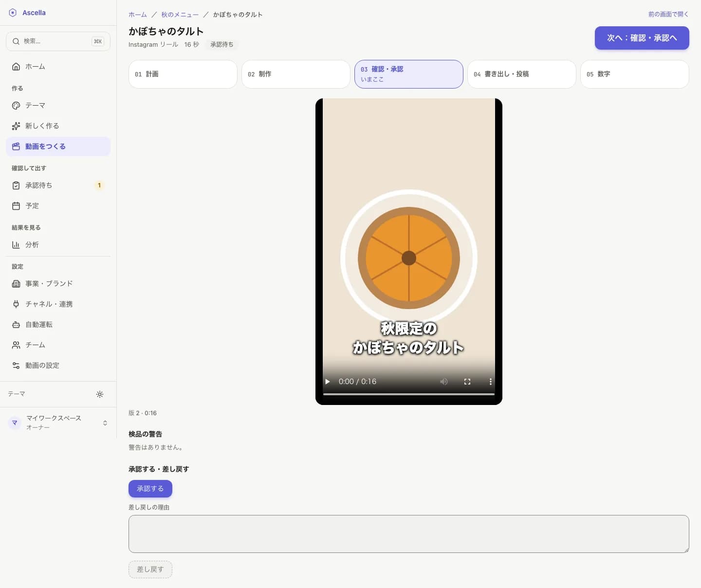Click the 警告はありません。 message
This screenshot has width=701, height=588.
(x=156, y=447)
